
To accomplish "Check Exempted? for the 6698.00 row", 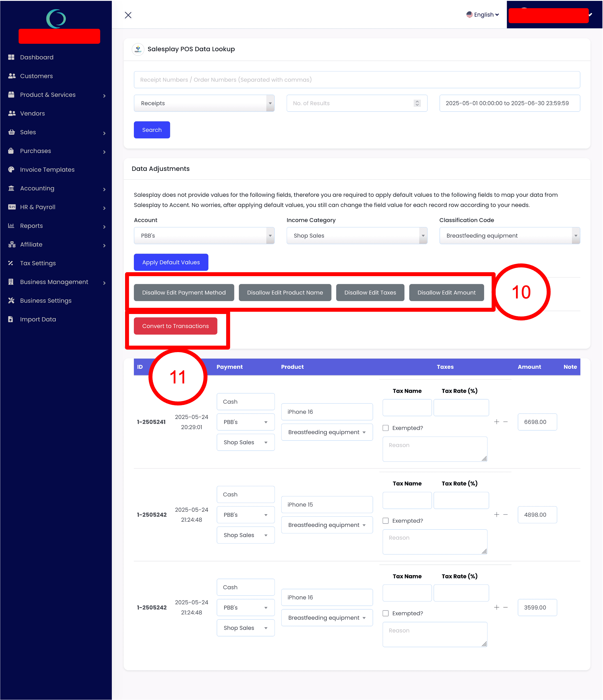I will click(386, 428).
